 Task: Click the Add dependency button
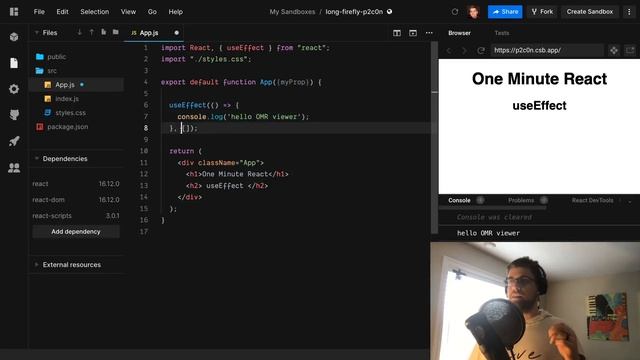(x=76, y=231)
